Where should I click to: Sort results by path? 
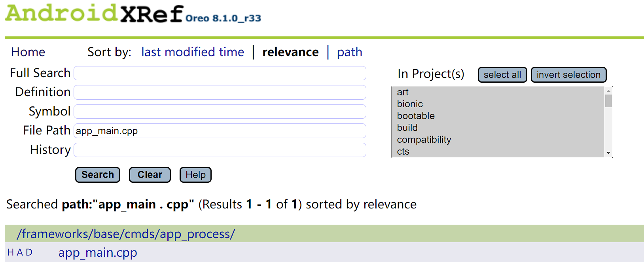pyautogui.click(x=349, y=52)
